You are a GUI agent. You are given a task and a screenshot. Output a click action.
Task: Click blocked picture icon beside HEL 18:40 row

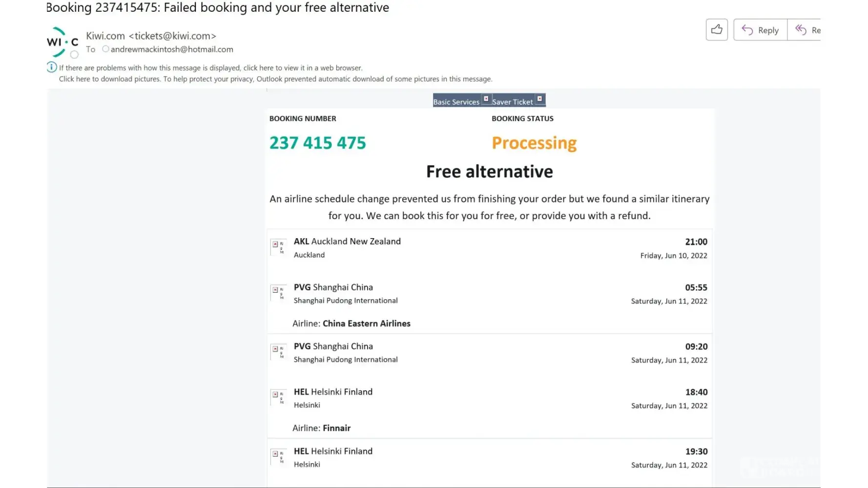(278, 397)
